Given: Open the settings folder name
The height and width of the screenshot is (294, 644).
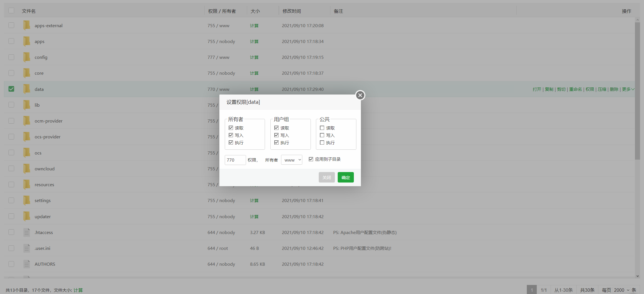Looking at the screenshot, I should (x=42, y=200).
